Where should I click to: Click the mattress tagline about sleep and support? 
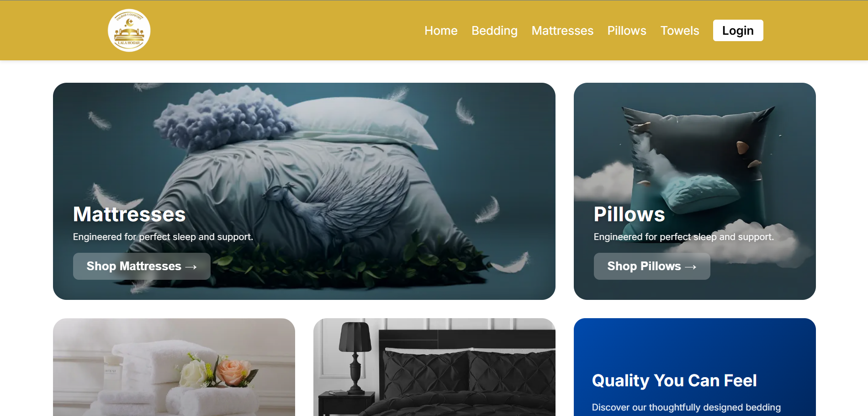163,237
